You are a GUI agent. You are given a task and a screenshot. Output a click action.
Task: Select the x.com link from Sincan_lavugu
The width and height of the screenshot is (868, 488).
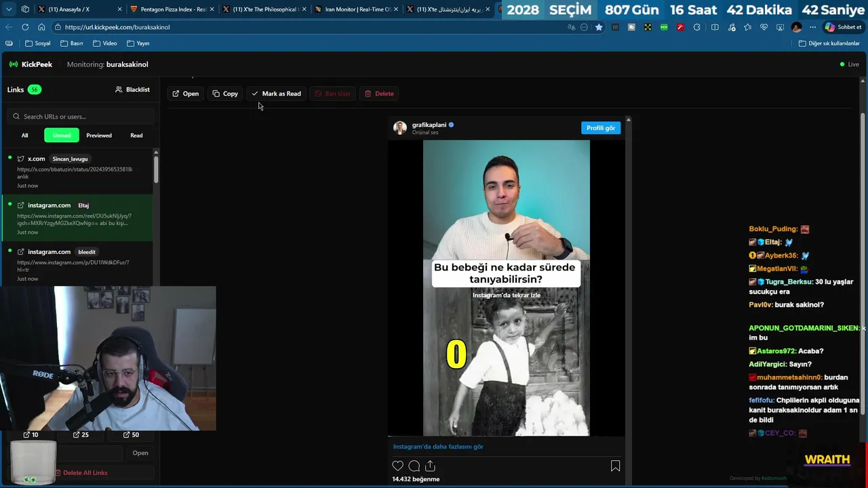click(x=77, y=171)
